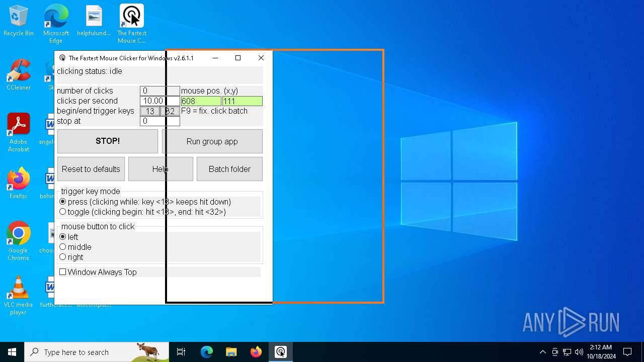
Task: Select the Fastest Mouse Clicker taskbar icon
Action: 281,352
